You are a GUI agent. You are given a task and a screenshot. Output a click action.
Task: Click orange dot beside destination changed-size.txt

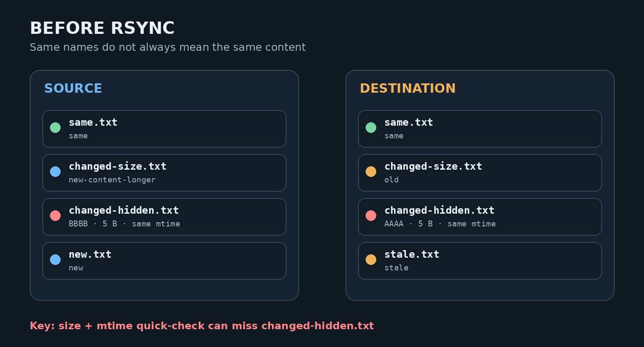click(371, 171)
